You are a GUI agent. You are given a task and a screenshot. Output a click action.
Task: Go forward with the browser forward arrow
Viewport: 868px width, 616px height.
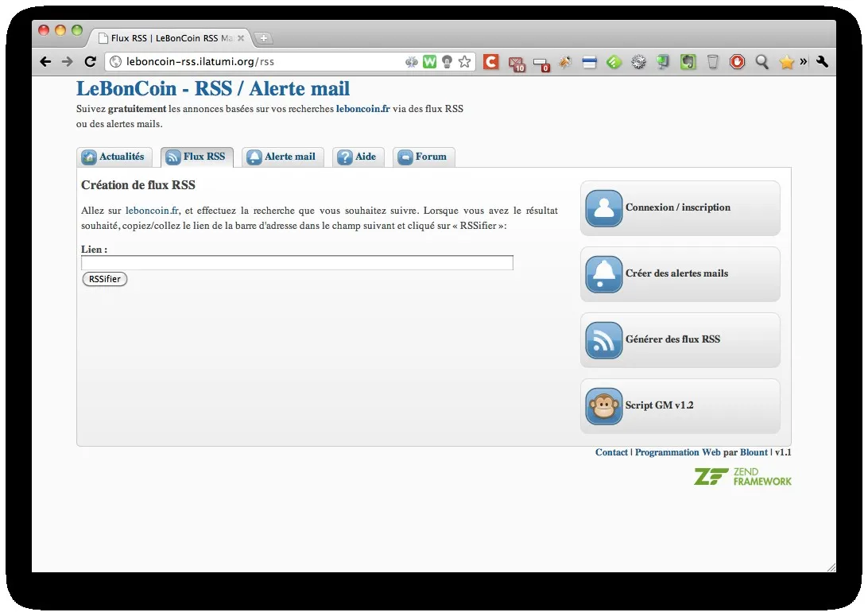click(x=67, y=61)
